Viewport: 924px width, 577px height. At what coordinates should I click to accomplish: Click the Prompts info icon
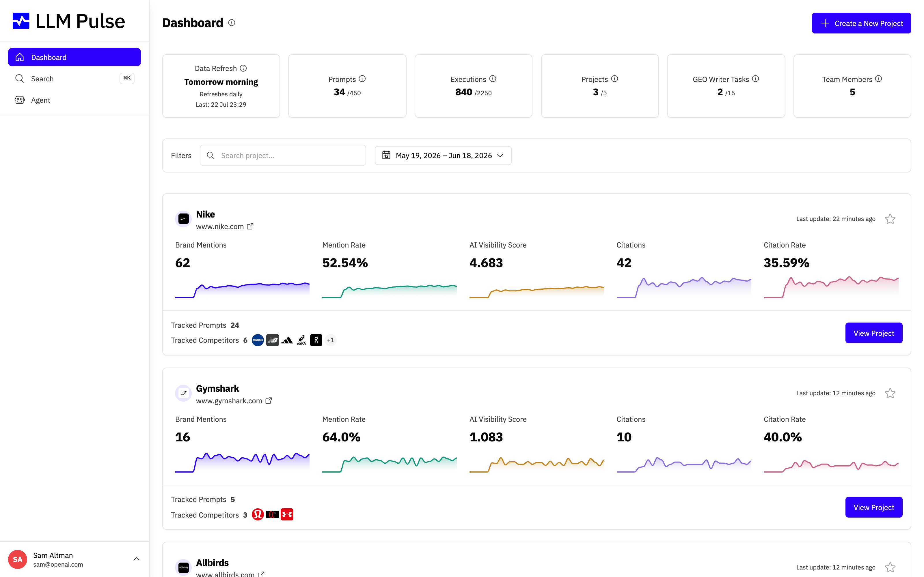click(x=362, y=79)
